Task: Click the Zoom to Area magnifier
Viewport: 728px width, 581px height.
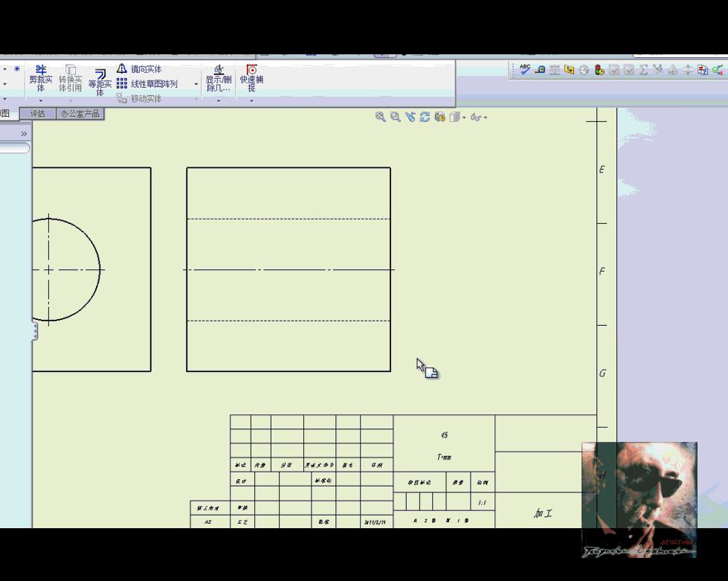Action: click(x=395, y=117)
